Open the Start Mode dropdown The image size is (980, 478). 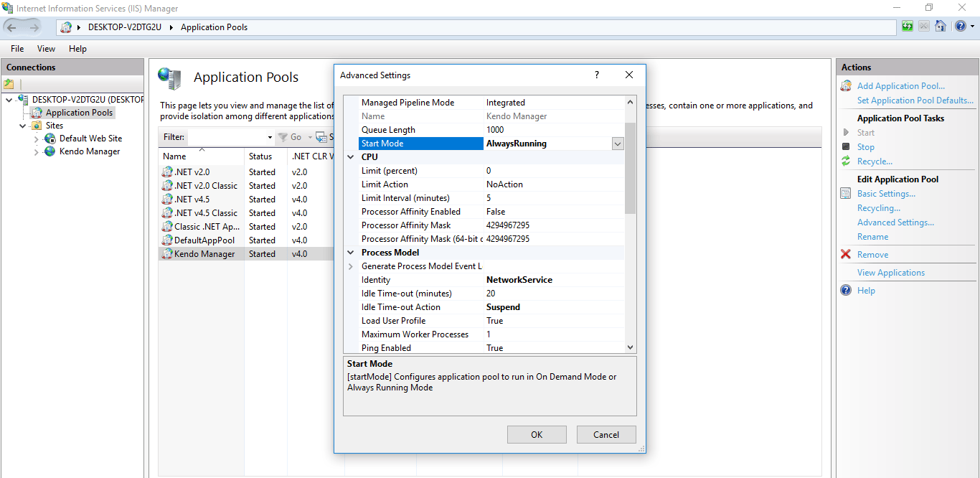[x=617, y=144]
